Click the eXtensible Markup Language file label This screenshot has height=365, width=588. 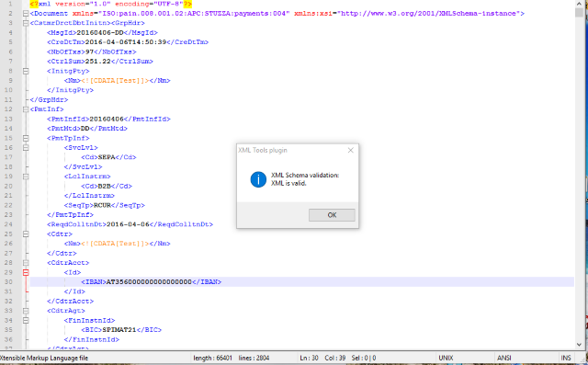44,358
